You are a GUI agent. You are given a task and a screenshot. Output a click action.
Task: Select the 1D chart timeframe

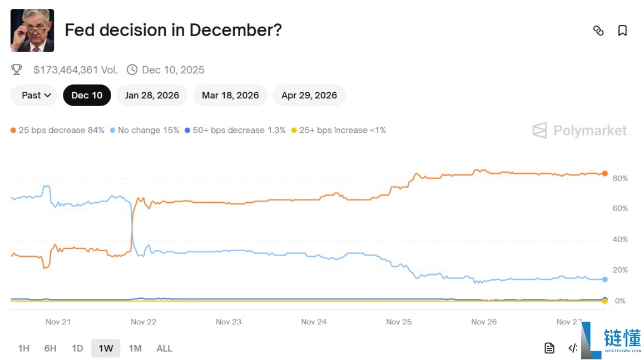point(77,348)
